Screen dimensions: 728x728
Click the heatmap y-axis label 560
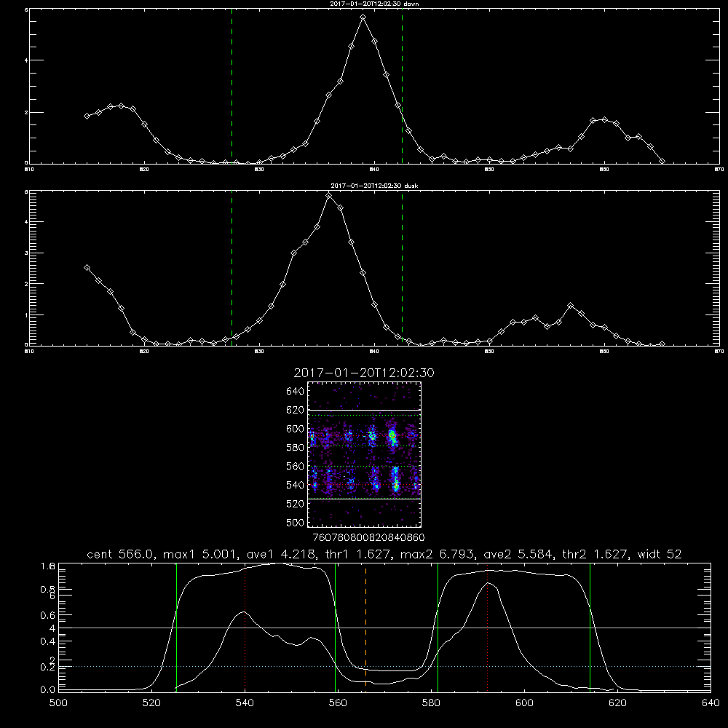pos(295,466)
